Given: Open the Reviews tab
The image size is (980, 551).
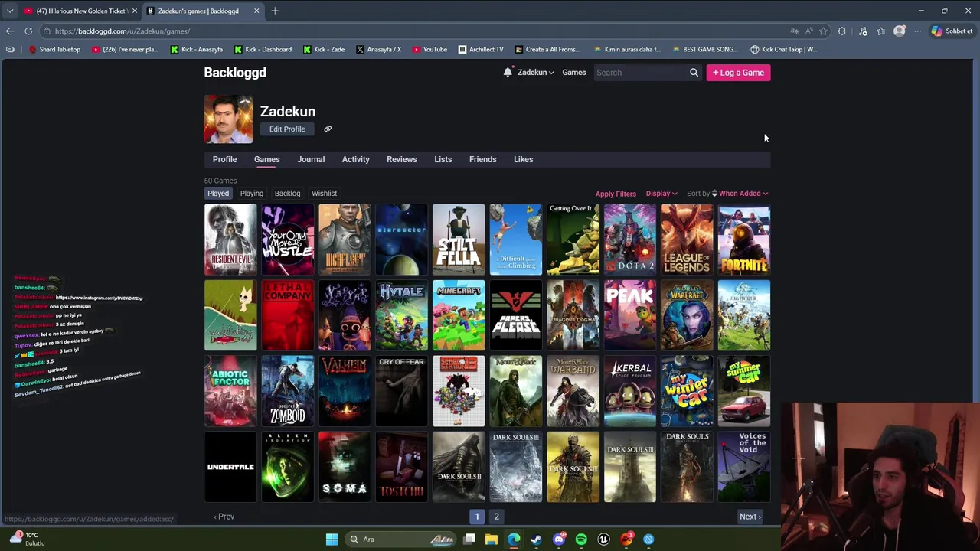Looking at the screenshot, I should (x=402, y=159).
